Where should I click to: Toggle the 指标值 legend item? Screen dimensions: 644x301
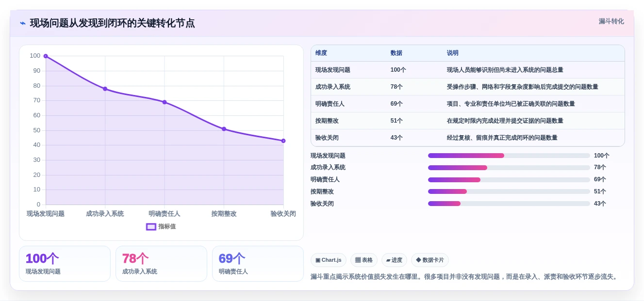click(x=161, y=226)
